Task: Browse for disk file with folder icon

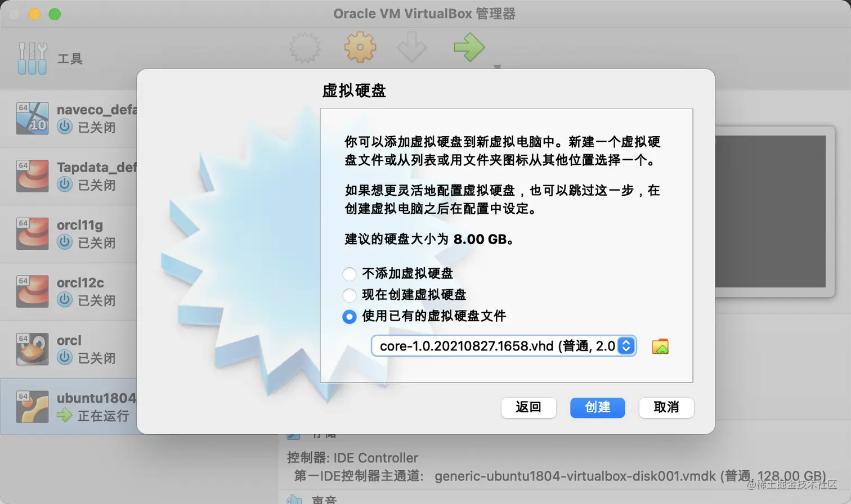Action: coord(660,346)
